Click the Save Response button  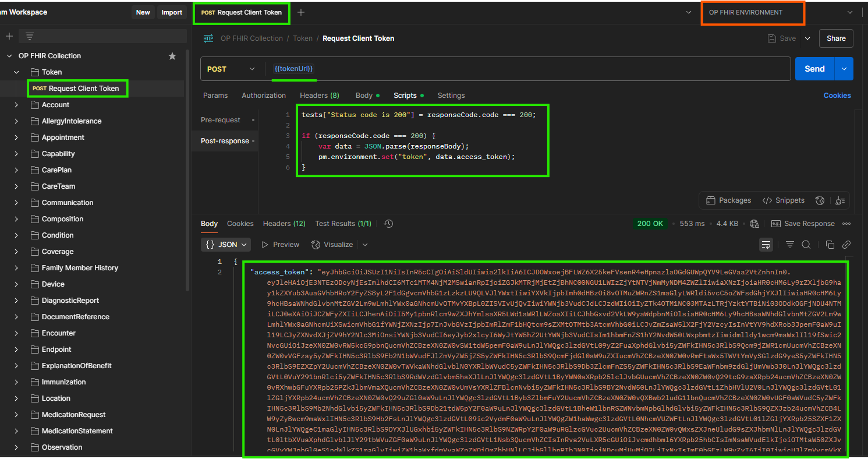(803, 224)
